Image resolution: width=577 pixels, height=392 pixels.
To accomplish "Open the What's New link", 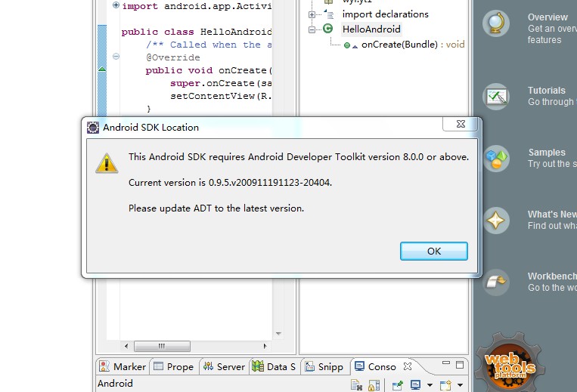I will [552, 215].
